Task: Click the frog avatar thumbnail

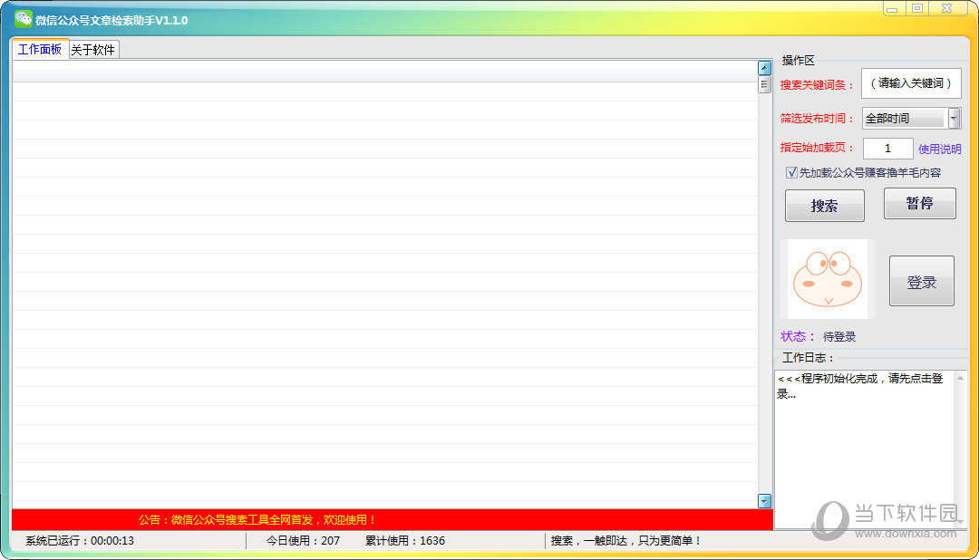Action: (x=828, y=279)
